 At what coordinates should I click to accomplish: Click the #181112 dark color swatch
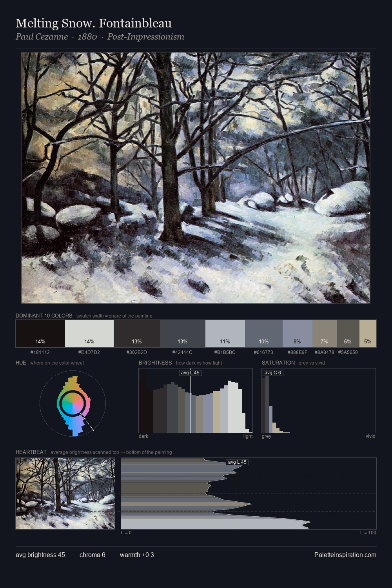[x=40, y=334]
